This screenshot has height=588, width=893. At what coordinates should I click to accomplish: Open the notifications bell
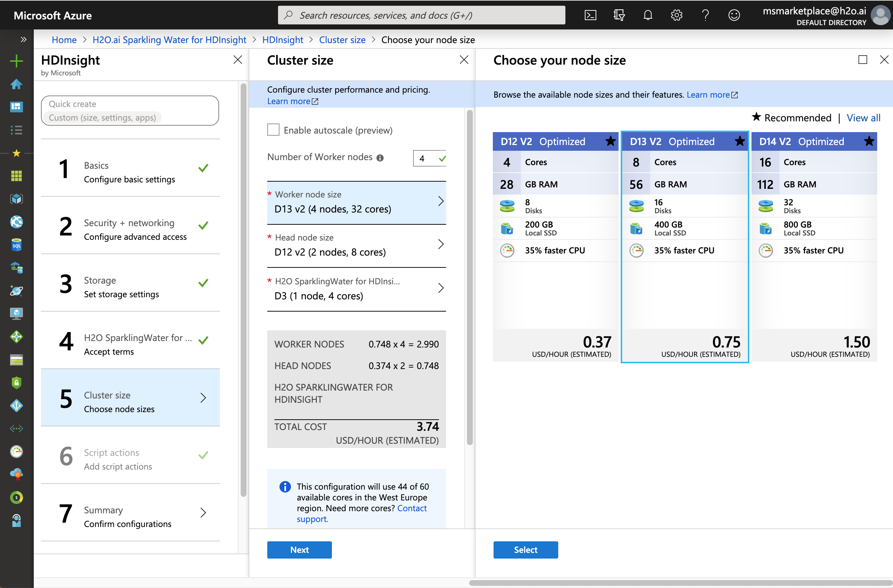click(x=648, y=15)
